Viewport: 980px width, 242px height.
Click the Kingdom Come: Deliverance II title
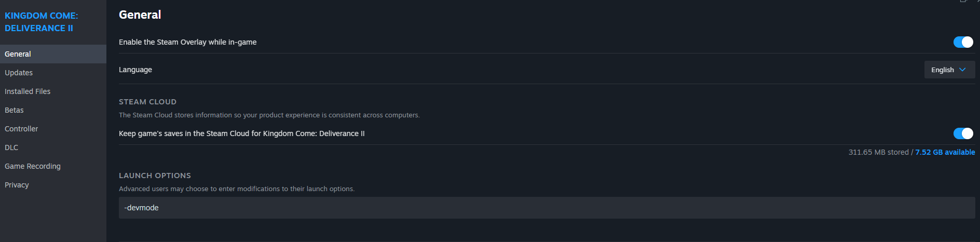click(x=42, y=22)
